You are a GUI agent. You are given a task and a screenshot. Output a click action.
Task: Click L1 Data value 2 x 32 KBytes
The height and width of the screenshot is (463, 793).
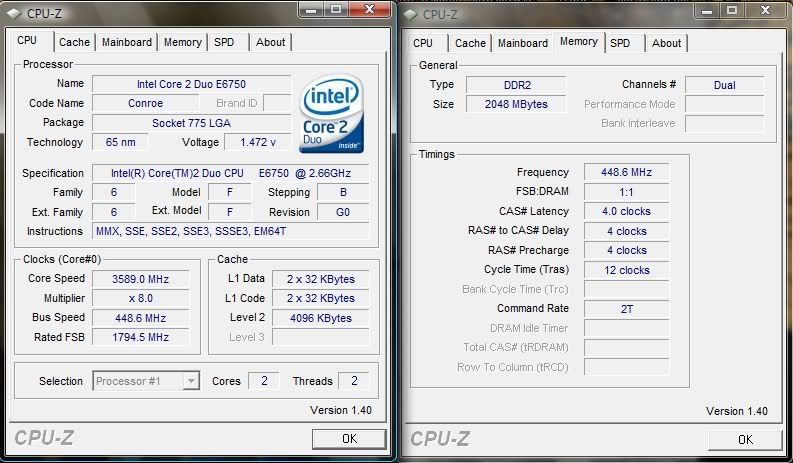coord(321,279)
